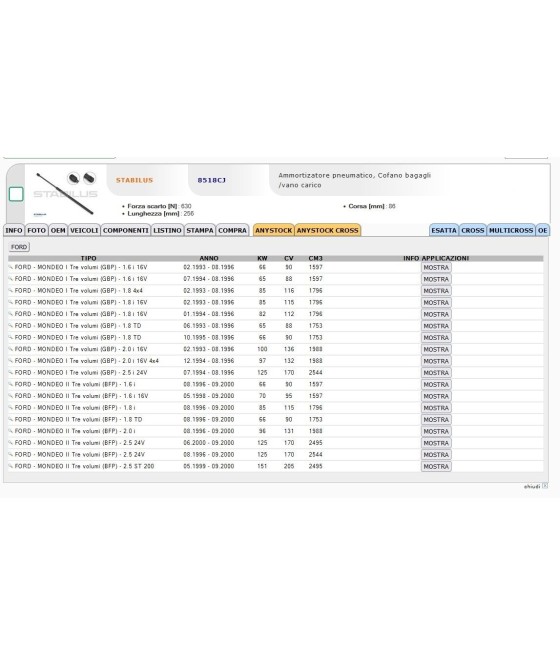Click the wrench icon beside Mondeo I 1.6 i 16V first row
This screenshot has width=560, height=655.
(x=11, y=267)
